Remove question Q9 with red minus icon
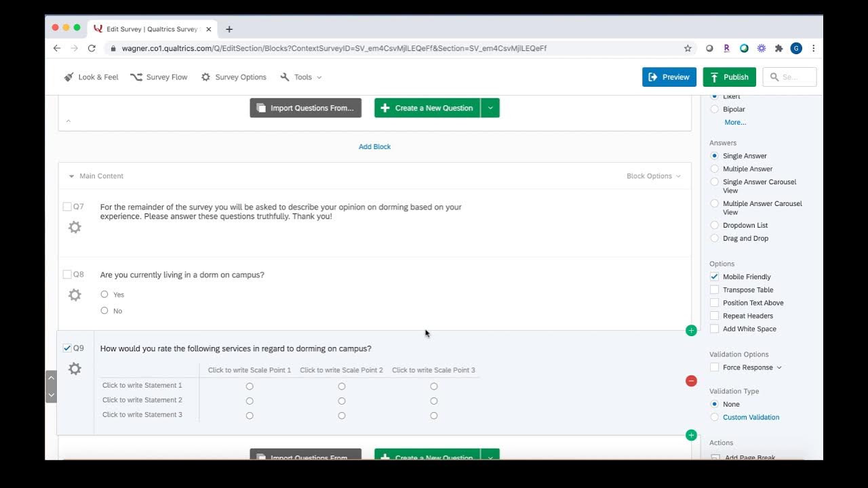868x488 pixels. [x=691, y=381]
